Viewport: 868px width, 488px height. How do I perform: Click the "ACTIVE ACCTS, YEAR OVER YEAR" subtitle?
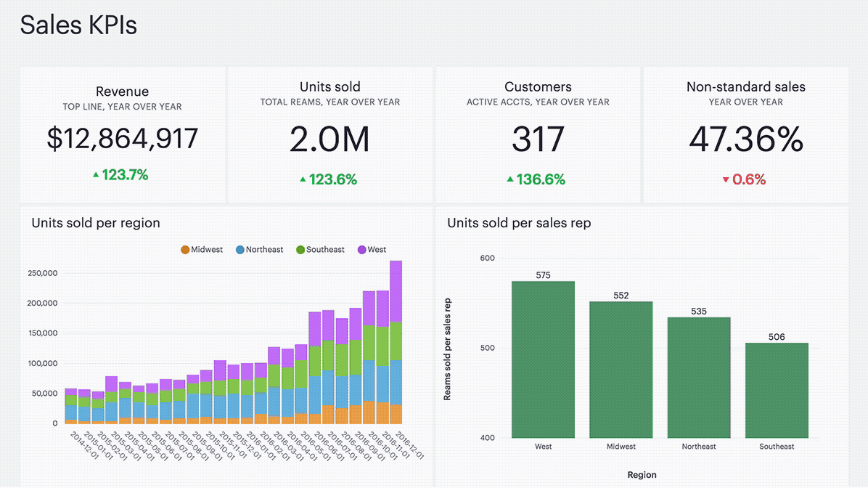[x=538, y=102]
